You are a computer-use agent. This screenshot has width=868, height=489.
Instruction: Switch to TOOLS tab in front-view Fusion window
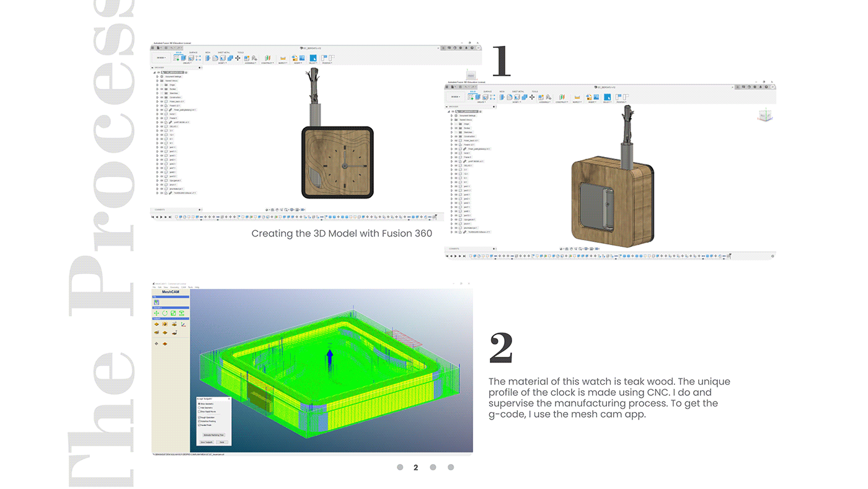[240, 52]
